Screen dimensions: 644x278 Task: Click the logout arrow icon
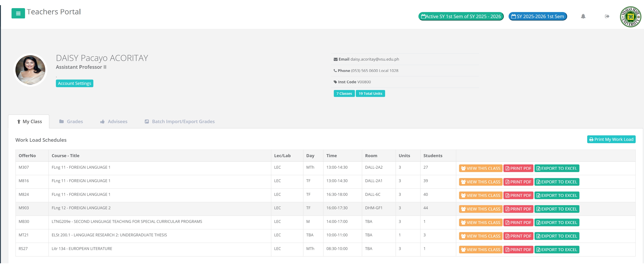607,16
